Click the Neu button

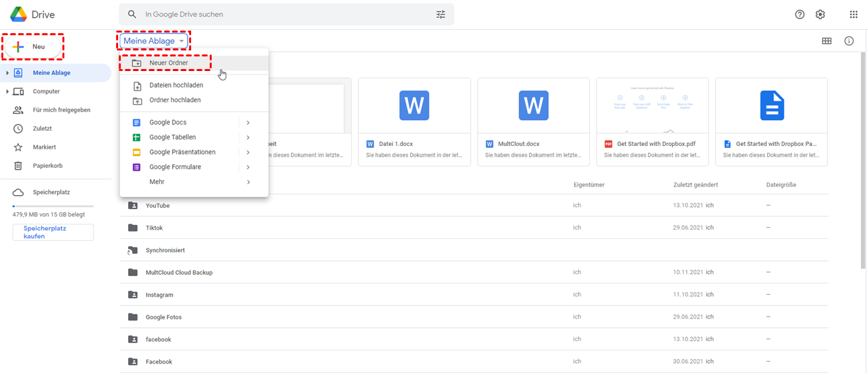point(33,46)
